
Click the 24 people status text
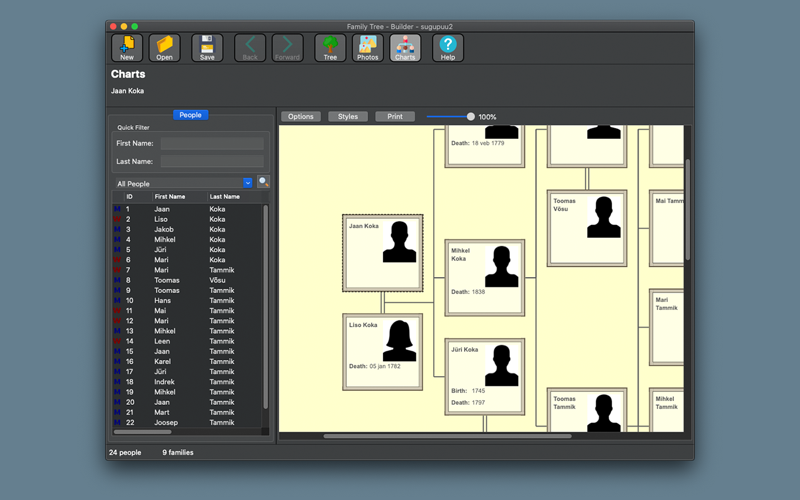point(125,453)
